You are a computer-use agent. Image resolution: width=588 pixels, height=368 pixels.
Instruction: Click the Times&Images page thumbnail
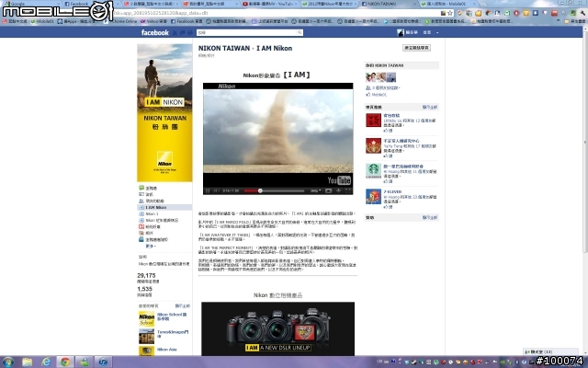coord(146,337)
